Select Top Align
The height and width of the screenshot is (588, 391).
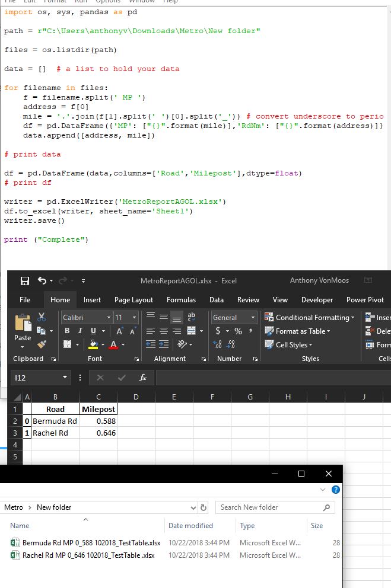click(151, 317)
